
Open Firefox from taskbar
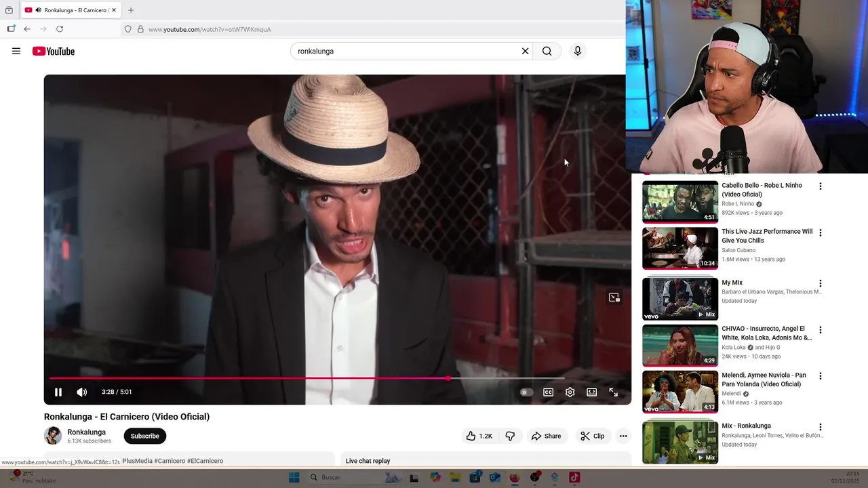(514, 477)
